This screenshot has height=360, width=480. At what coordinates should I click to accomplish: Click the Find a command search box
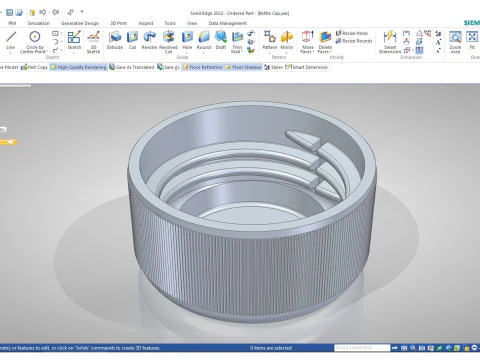click(362, 348)
